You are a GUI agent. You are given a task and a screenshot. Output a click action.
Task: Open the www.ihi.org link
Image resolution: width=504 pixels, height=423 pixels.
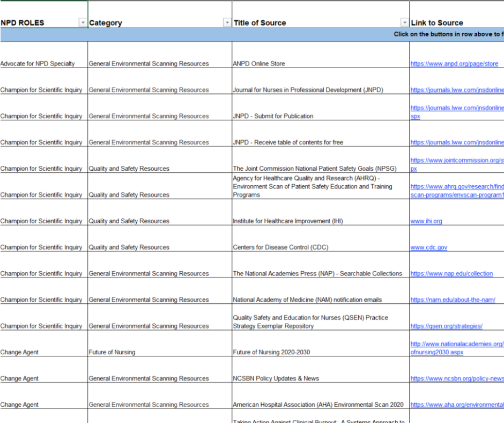coord(426,221)
